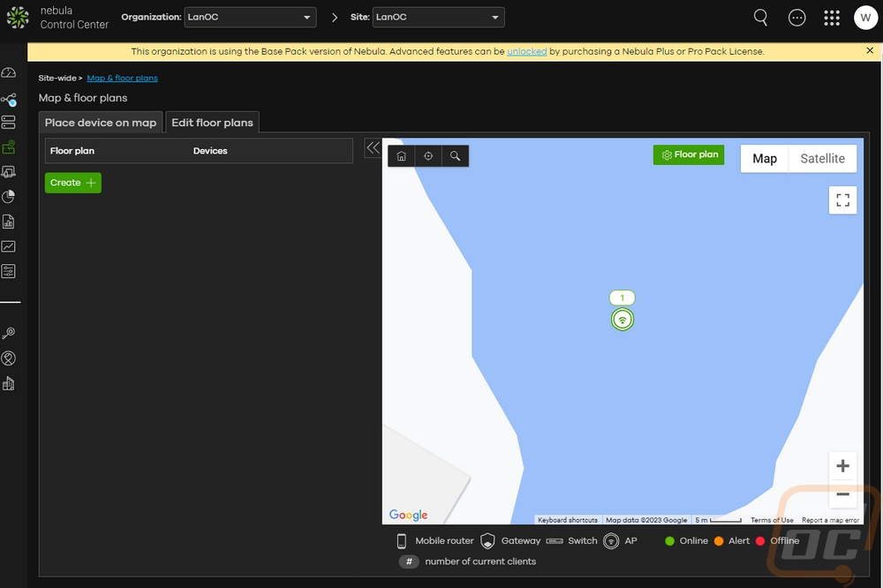Click the search magnifier in top bar
Screen dimensions: 883x588
[x=761, y=18]
